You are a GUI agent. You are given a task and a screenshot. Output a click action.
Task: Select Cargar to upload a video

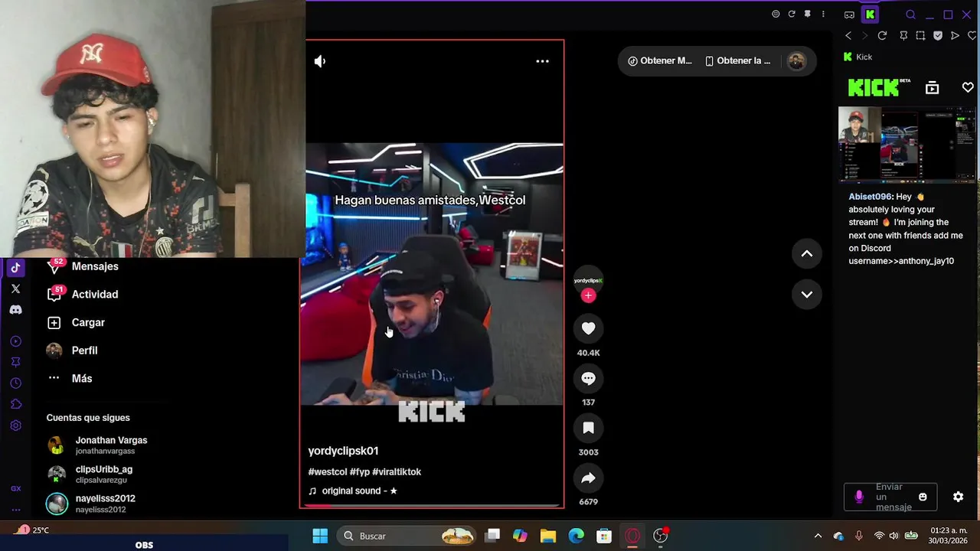pos(77,322)
